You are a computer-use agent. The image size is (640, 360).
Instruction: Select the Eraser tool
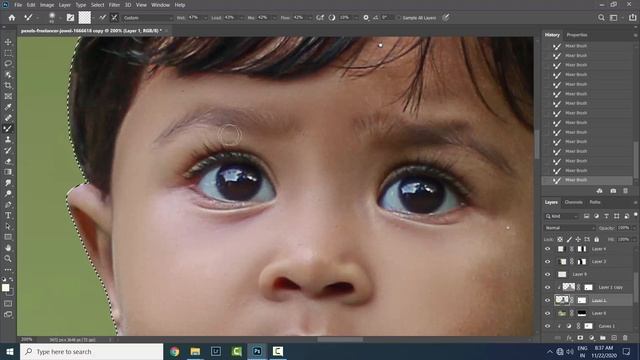[8, 161]
